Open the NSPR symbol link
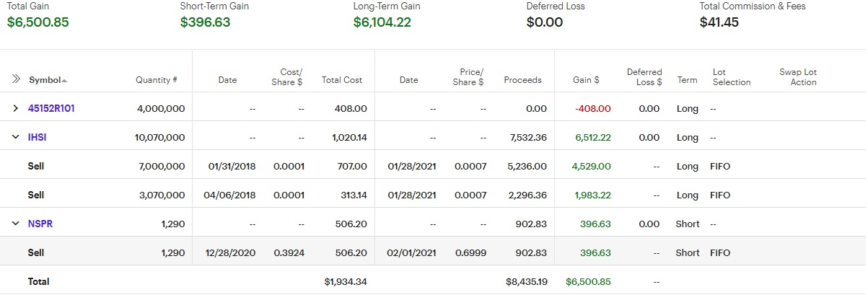The image size is (868, 295). pyautogui.click(x=40, y=224)
